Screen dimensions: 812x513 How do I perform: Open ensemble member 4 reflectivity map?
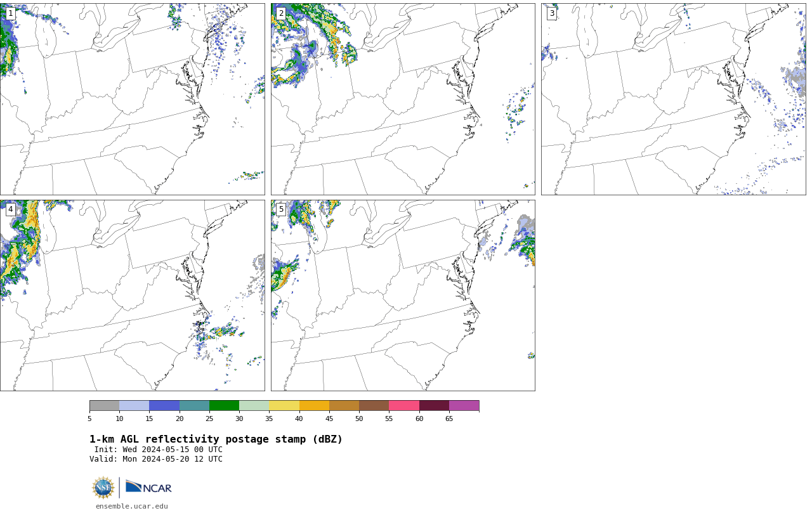tap(132, 295)
